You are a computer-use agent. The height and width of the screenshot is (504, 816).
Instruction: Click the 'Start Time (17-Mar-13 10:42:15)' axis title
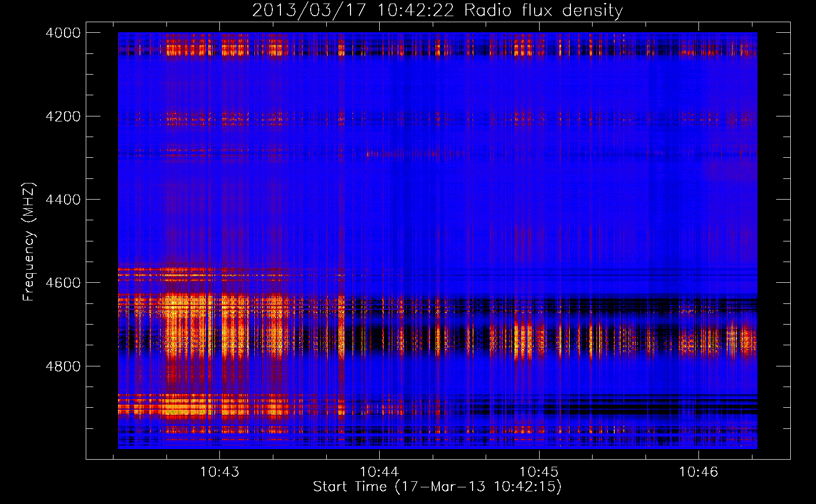pos(437,487)
